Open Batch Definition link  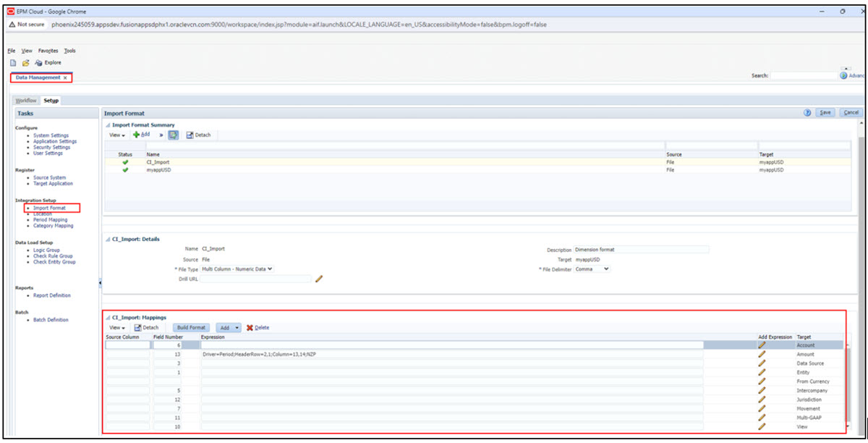pos(51,320)
